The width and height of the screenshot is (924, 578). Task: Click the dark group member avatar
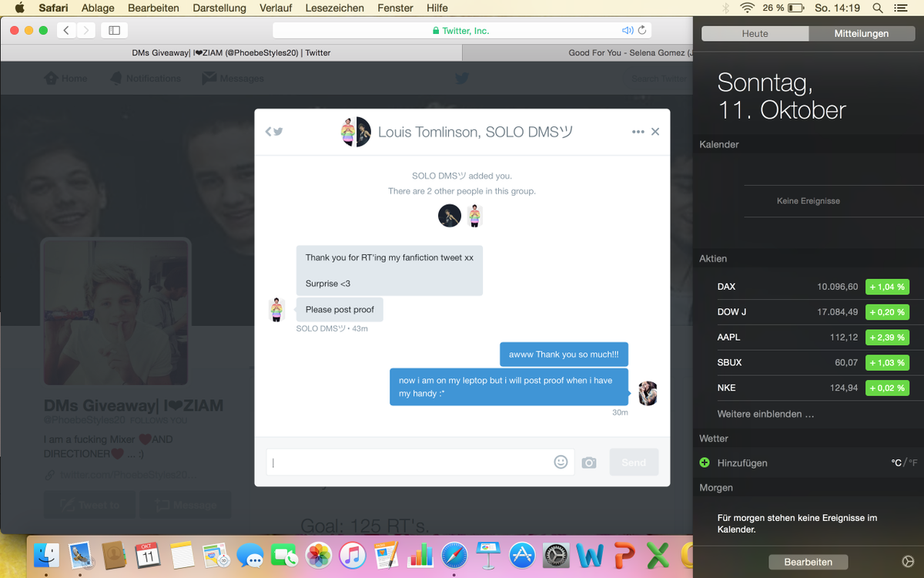coord(450,216)
